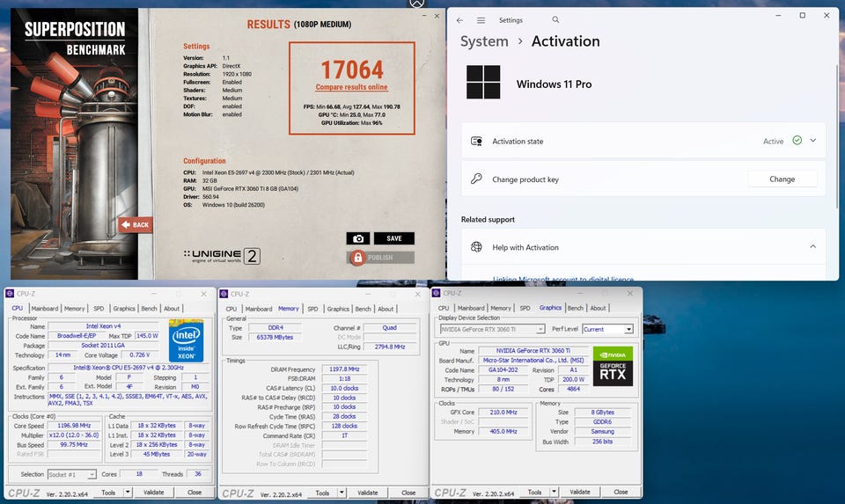
Task: Select Mainboard tab in left CPU-Z window
Action: tap(44, 309)
